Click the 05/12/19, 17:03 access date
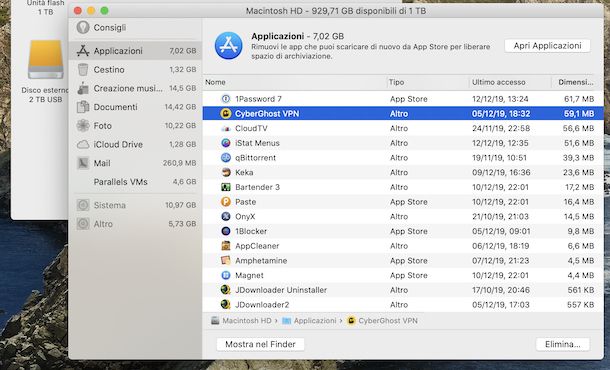This screenshot has width=610, height=370. click(501, 305)
